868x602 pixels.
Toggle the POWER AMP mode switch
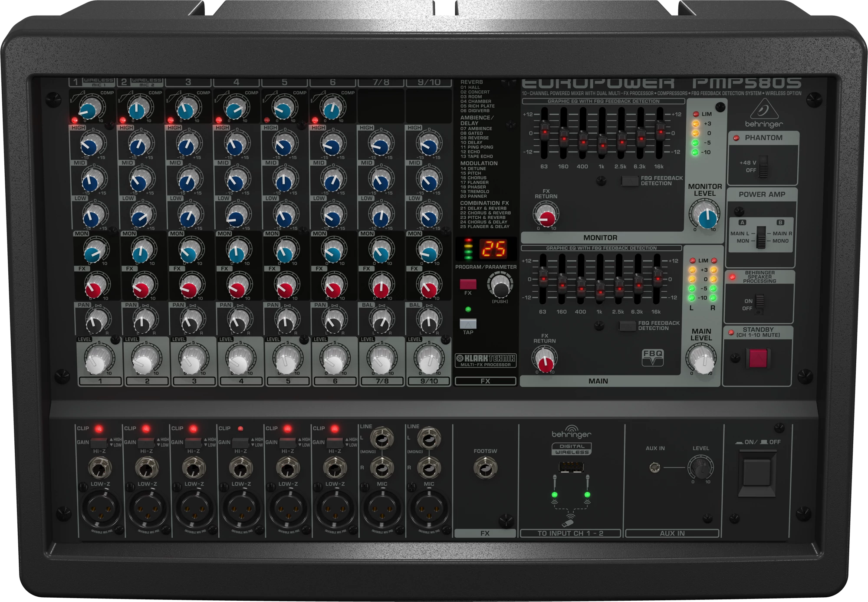761,237
